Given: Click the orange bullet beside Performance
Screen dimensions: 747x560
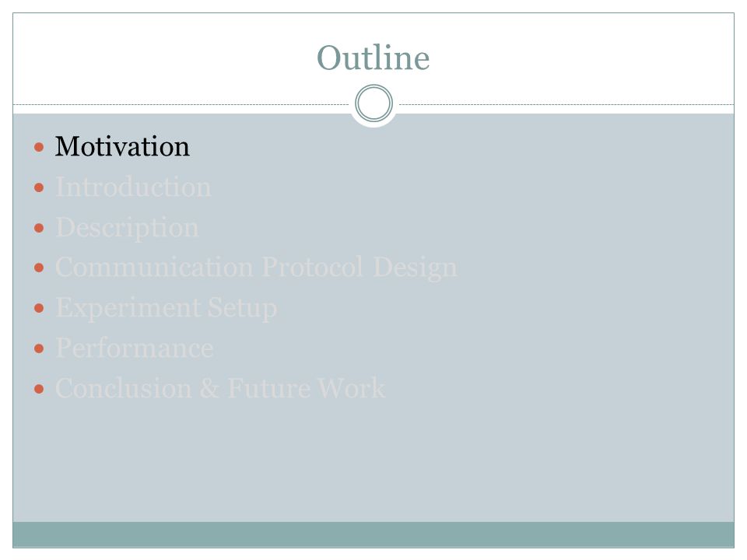Looking at the screenshot, I should click(39, 349).
